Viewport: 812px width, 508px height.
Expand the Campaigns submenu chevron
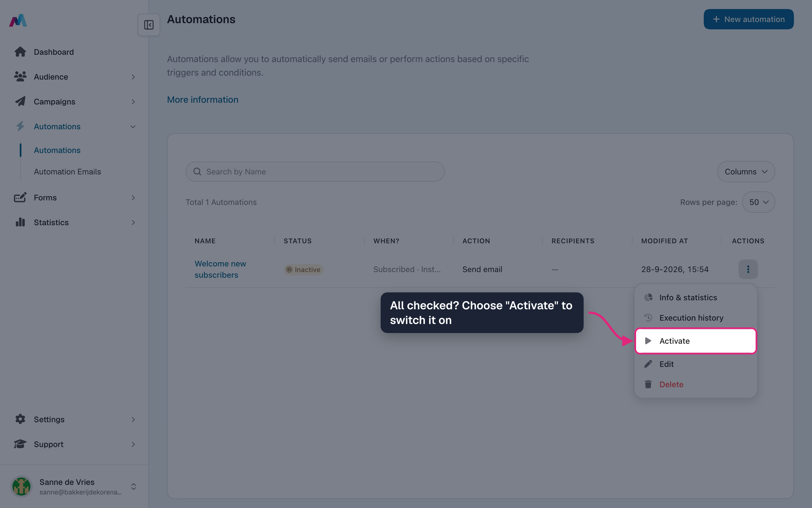click(133, 102)
